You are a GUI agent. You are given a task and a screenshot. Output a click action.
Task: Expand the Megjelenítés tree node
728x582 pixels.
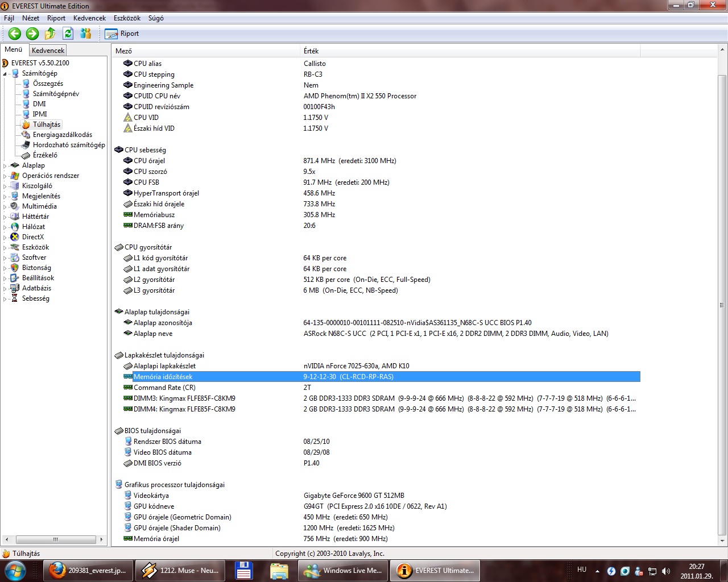click(5, 197)
